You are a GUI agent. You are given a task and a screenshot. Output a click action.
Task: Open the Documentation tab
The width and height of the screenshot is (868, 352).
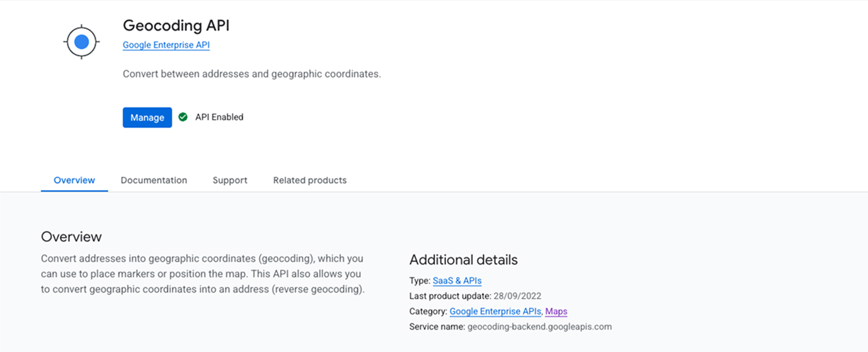point(154,180)
